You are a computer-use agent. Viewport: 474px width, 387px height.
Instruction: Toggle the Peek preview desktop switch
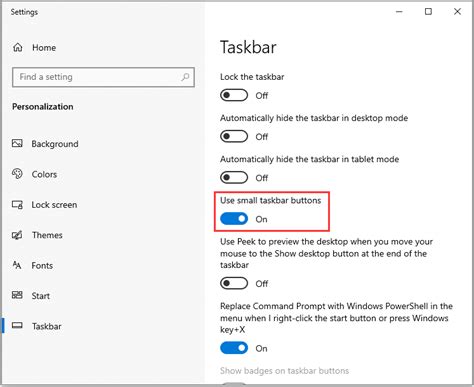pyautogui.click(x=234, y=284)
